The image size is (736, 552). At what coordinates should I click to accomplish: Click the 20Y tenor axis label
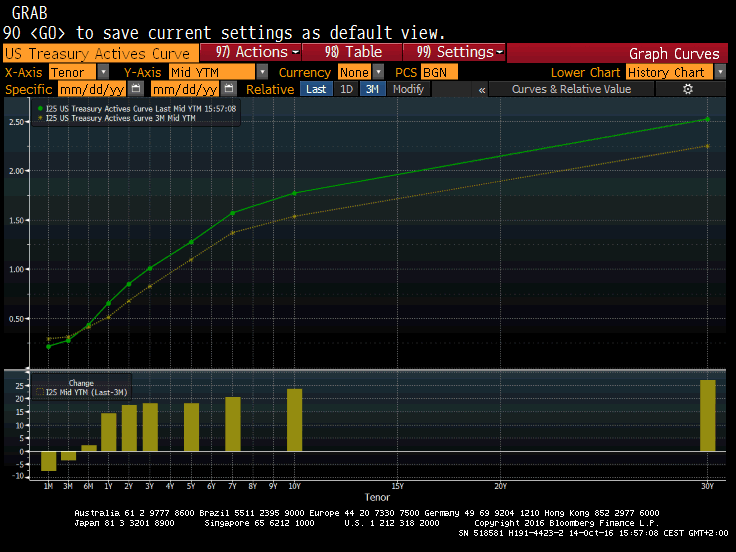500,486
